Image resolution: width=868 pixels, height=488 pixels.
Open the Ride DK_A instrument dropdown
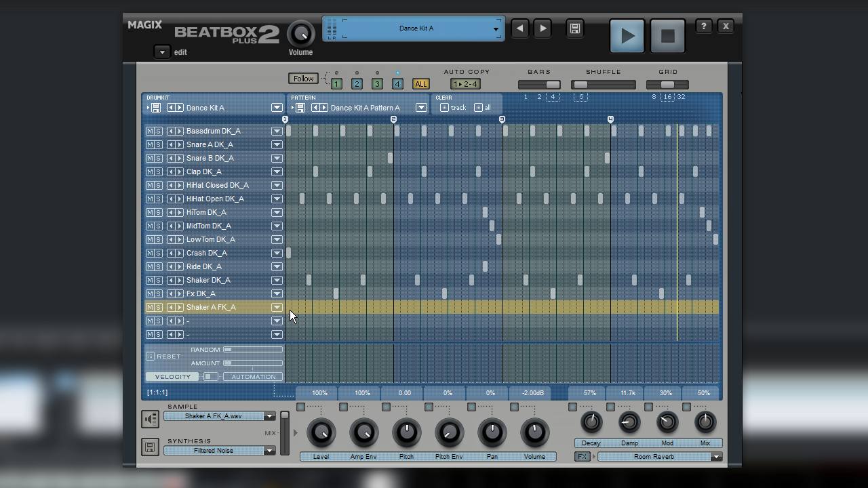[x=277, y=266]
